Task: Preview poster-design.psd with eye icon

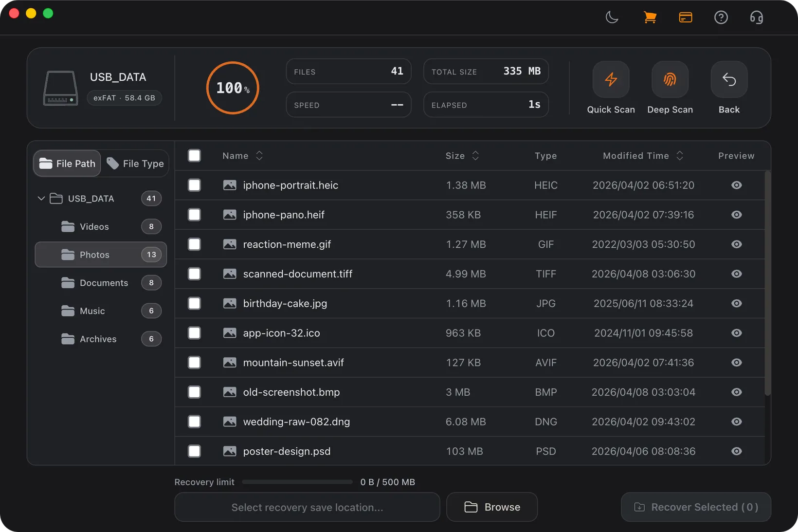Action: click(x=737, y=451)
